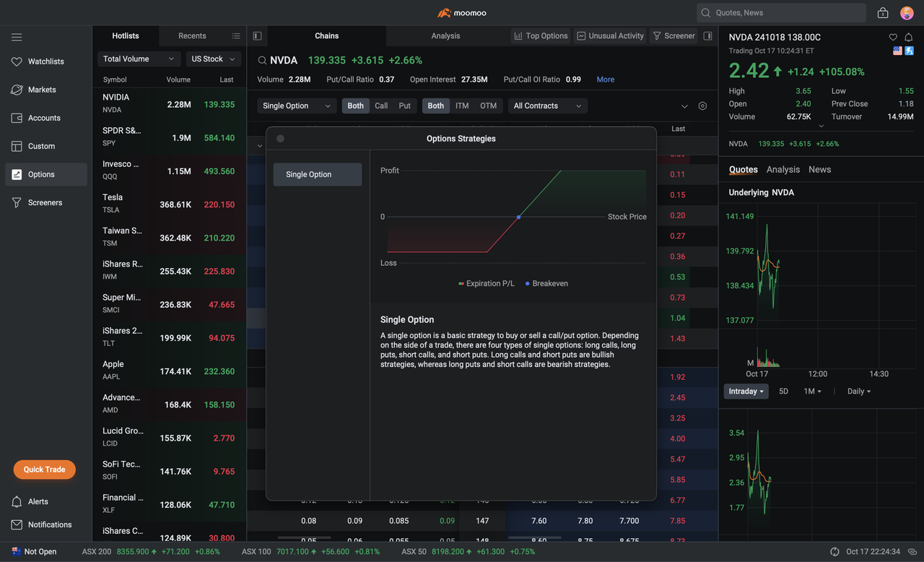Select OTM moneyness filter

tap(489, 106)
